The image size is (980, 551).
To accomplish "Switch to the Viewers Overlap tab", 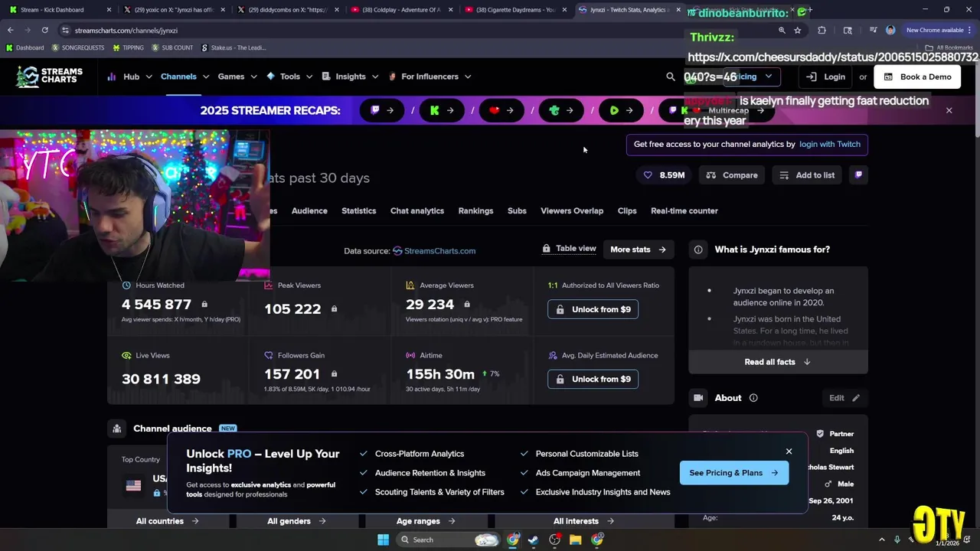I will [572, 210].
